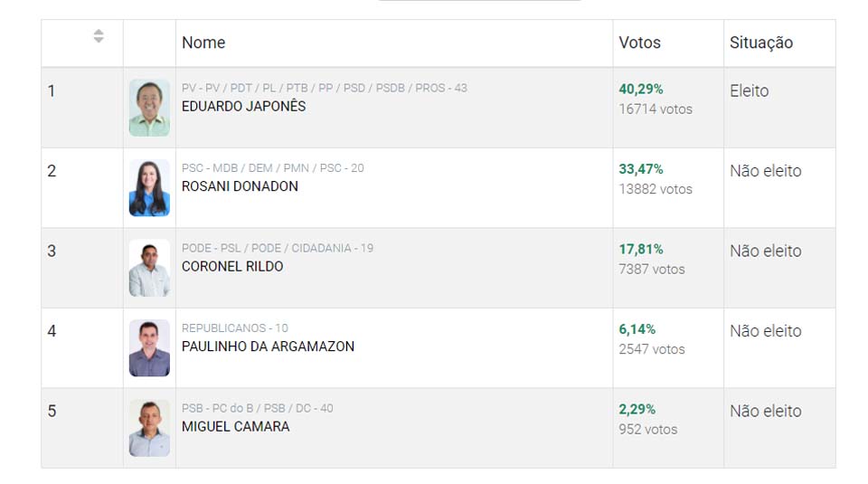Click the 33,47% vote percentage

point(641,169)
